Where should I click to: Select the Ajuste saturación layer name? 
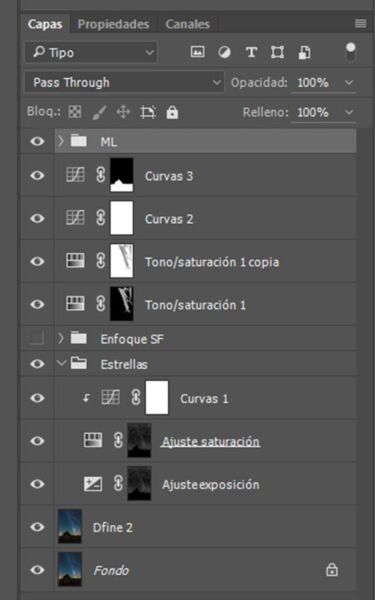click(x=210, y=442)
